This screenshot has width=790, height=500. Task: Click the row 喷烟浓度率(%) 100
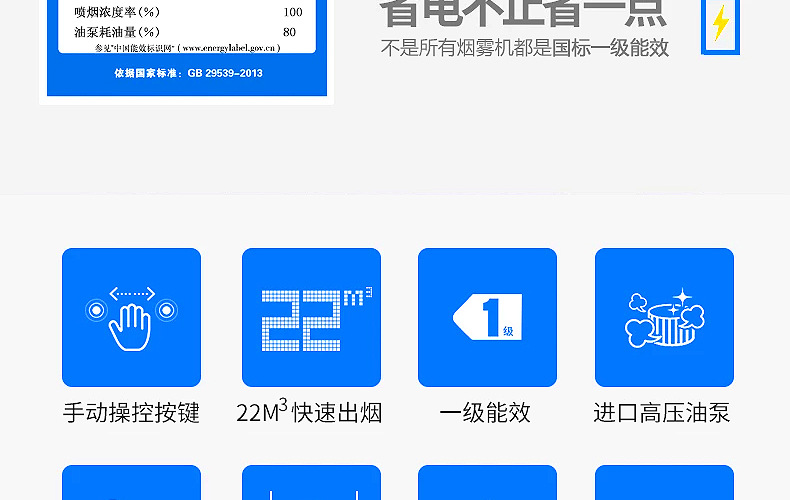(x=188, y=12)
